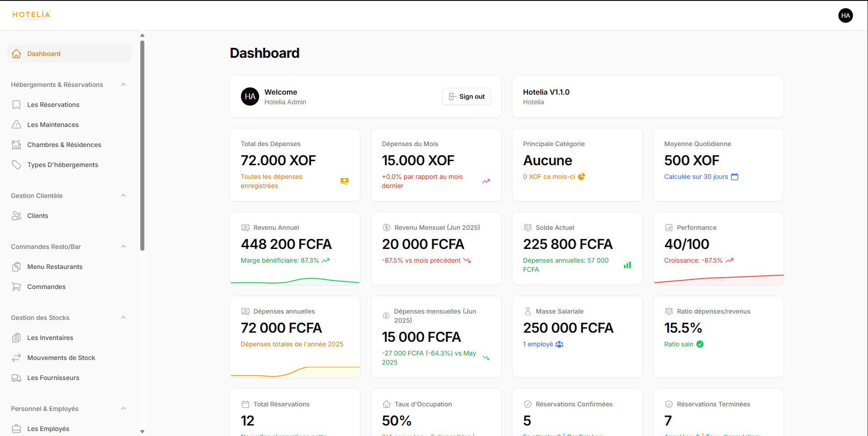Image resolution: width=868 pixels, height=436 pixels.
Task: Collapse the Gestion Clientèle section chevron
Action: click(x=123, y=196)
